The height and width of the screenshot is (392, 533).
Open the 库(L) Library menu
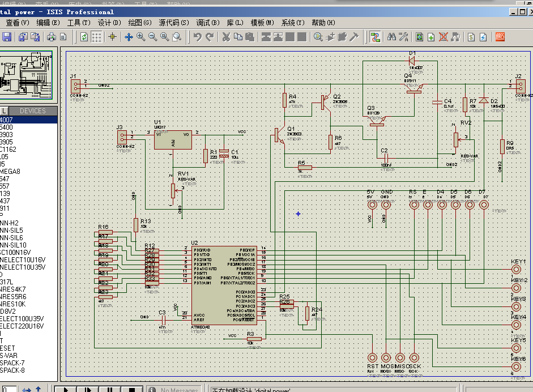tap(235, 23)
